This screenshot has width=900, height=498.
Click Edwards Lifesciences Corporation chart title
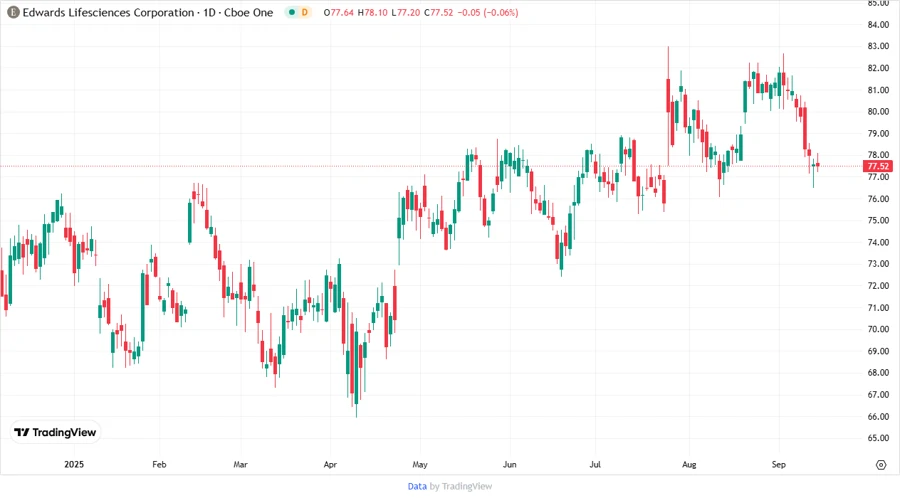click(x=108, y=12)
